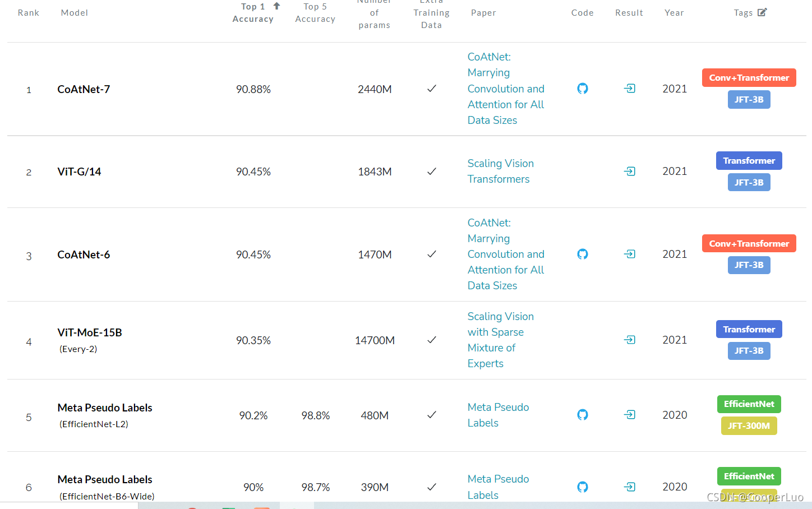Click extra training data checkmark for CoAtNet-7

pyautogui.click(x=432, y=89)
